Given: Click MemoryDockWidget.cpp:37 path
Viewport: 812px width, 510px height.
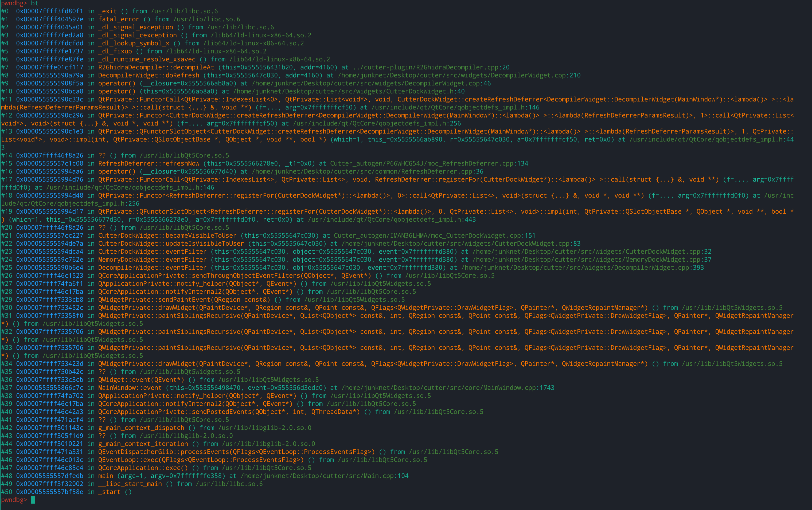Looking at the screenshot, I should (x=592, y=260).
